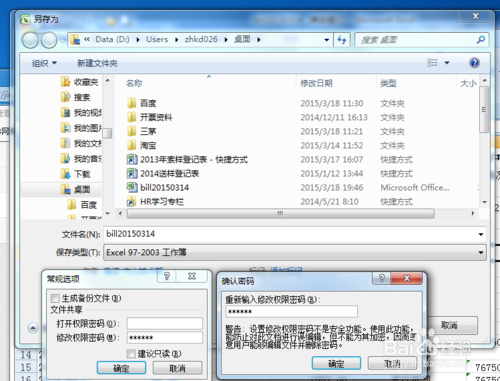
Task: Expand arrow after zhkd026 in path
Action: [226, 40]
